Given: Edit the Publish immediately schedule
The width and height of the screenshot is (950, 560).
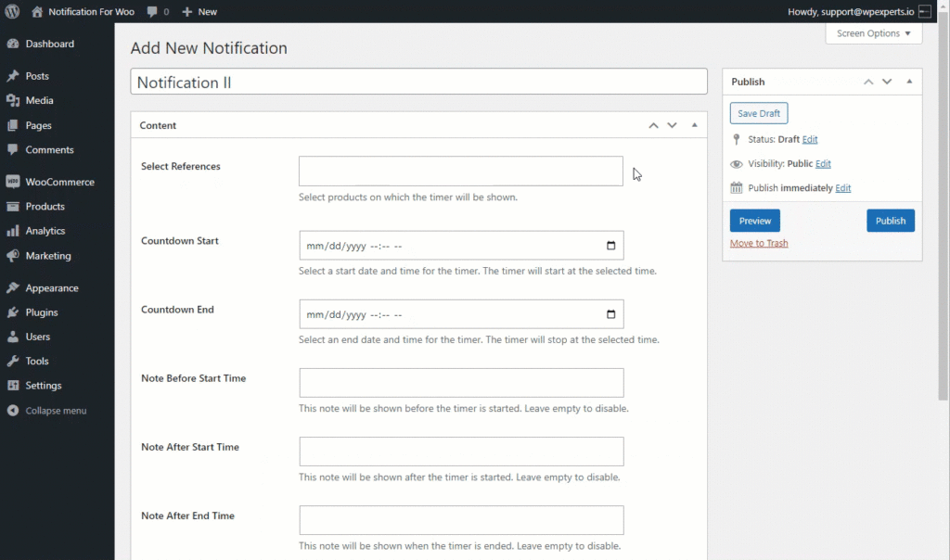Looking at the screenshot, I should [842, 187].
